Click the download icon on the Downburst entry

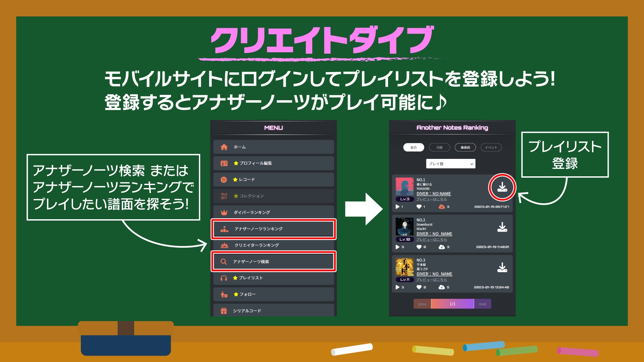502,227
